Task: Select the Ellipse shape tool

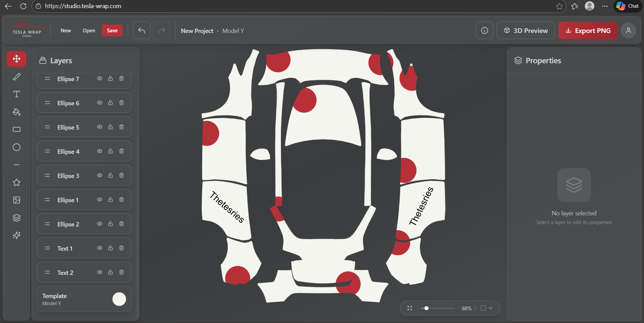Action: pyautogui.click(x=16, y=147)
